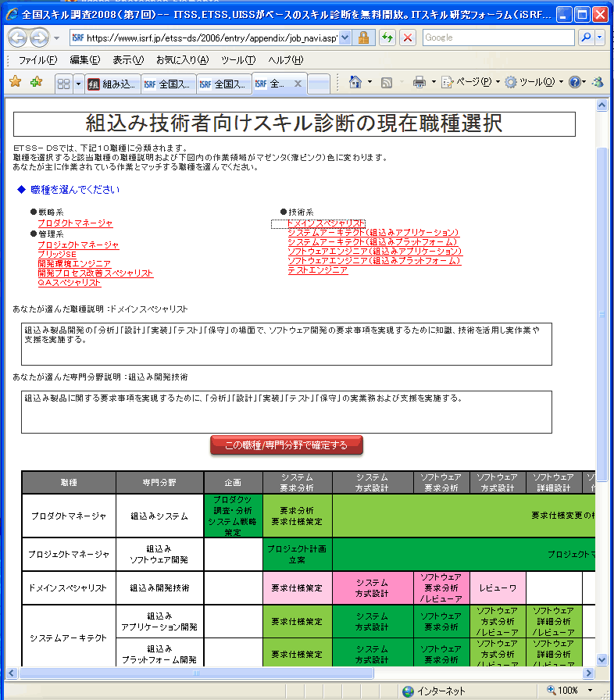Switch to the first 全国ス... tab
Image resolution: width=614 pixels, height=700 pixels.
[168, 84]
